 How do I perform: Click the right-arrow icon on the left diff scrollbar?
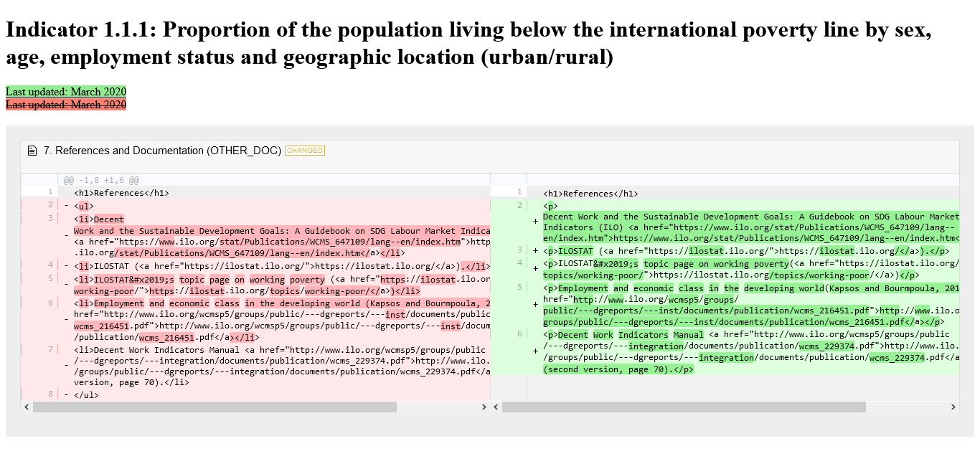click(x=484, y=407)
